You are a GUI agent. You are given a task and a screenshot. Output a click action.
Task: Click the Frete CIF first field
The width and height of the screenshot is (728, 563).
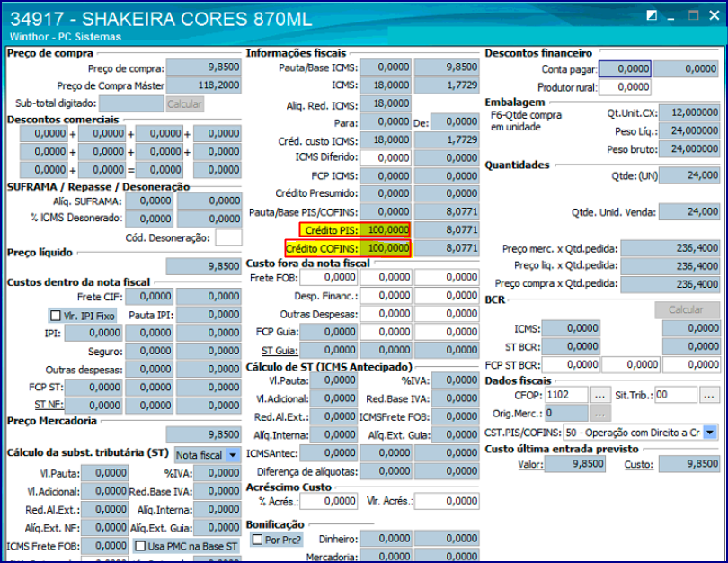point(150,297)
